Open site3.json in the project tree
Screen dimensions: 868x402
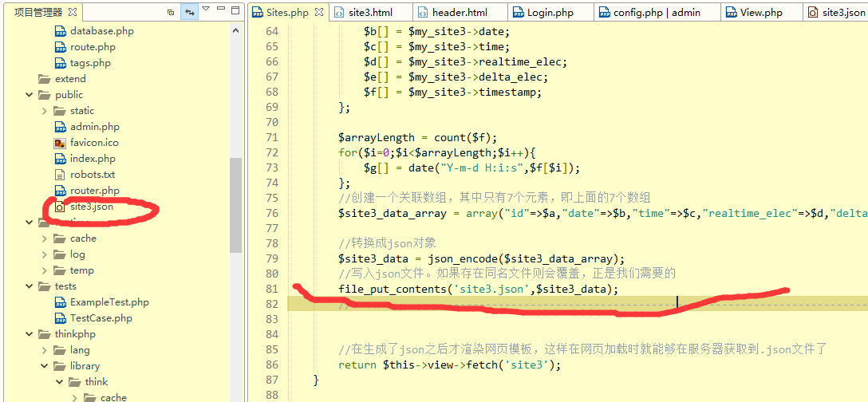(91, 207)
